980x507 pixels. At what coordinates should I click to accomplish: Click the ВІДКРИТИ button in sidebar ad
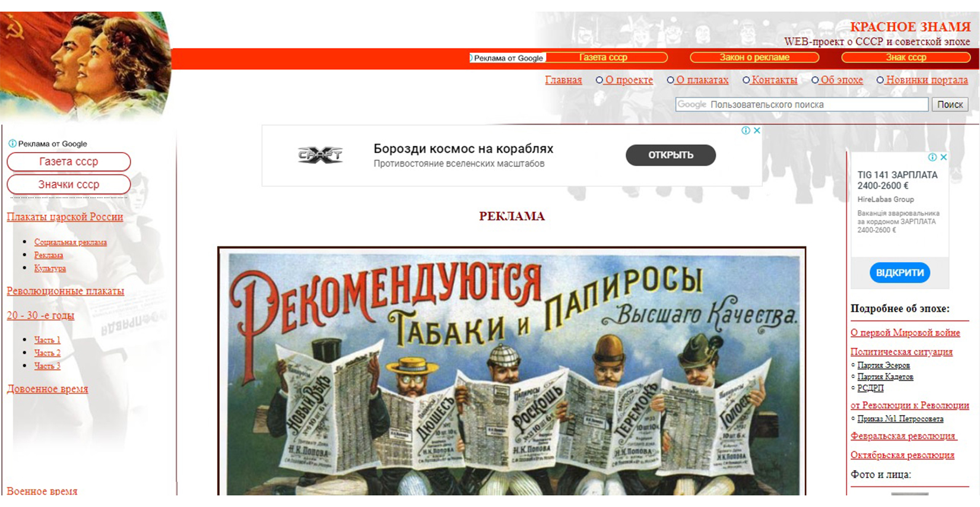tap(900, 272)
